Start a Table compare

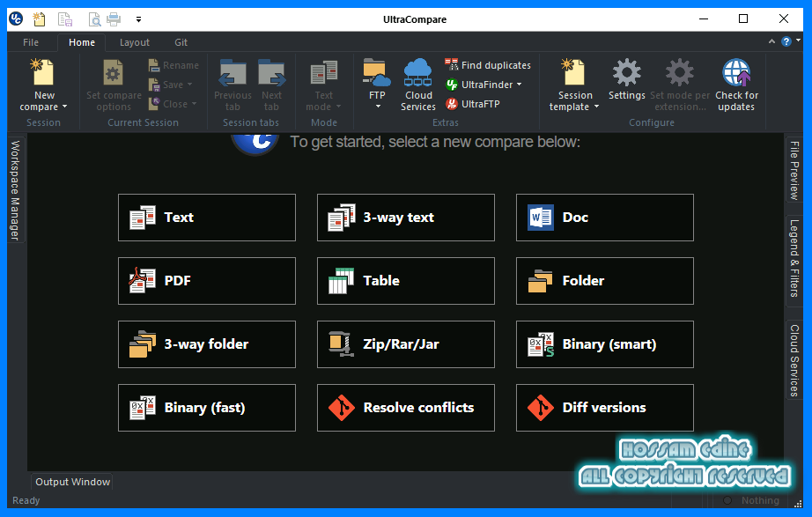click(x=405, y=281)
